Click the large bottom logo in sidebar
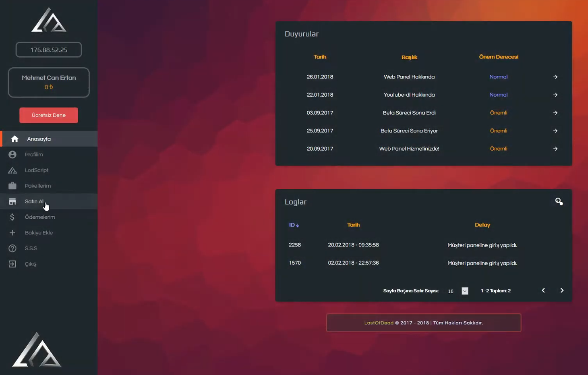This screenshot has height=375, width=588. pos(37,350)
